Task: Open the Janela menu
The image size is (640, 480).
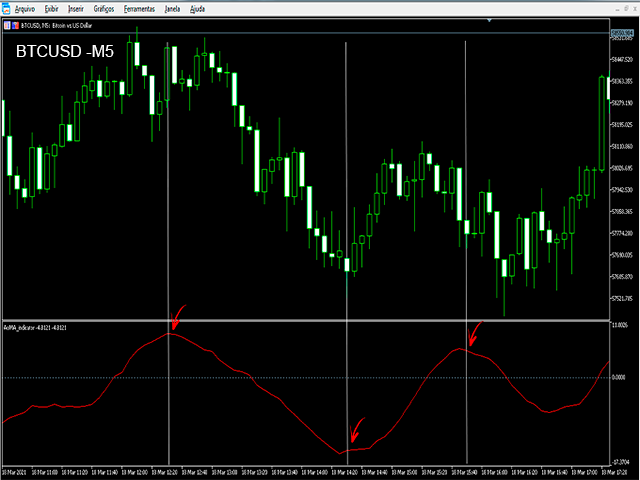Action: coord(172,9)
